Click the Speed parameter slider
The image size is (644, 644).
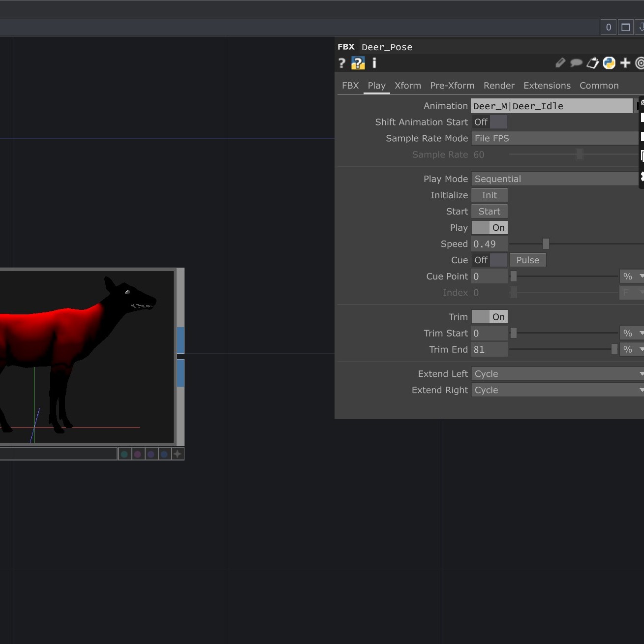point(545,244)
